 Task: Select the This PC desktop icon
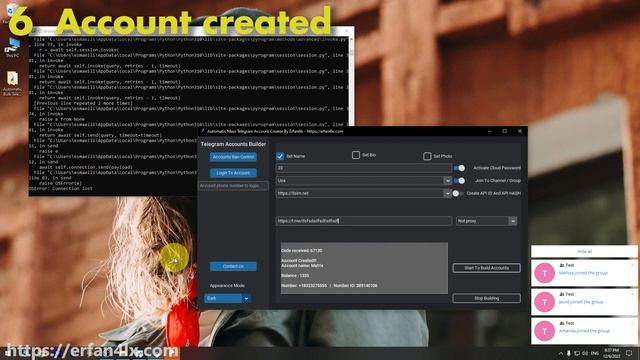(12, 48)
